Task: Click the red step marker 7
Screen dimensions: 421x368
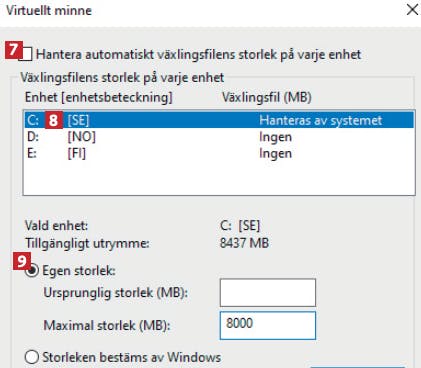Action: coord(13,50)
